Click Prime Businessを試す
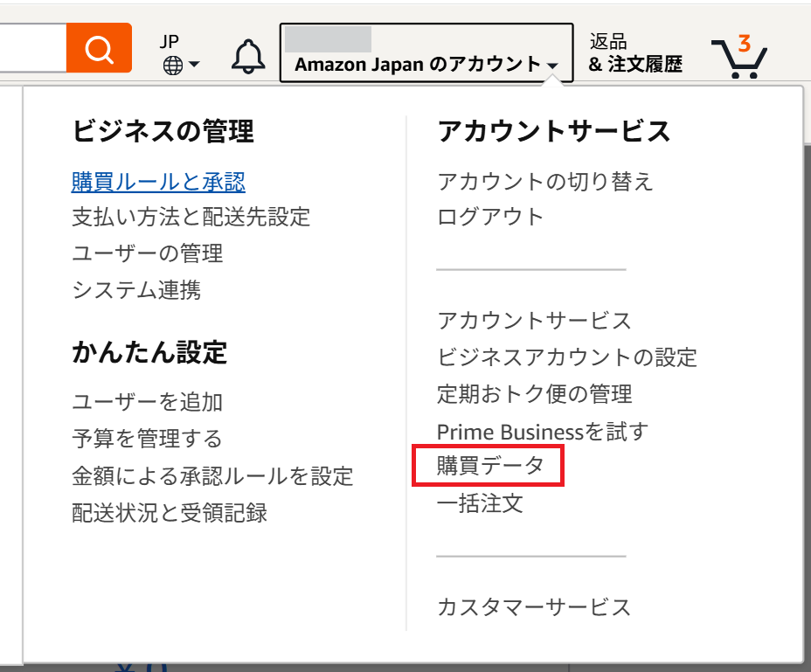 point(543,432)
